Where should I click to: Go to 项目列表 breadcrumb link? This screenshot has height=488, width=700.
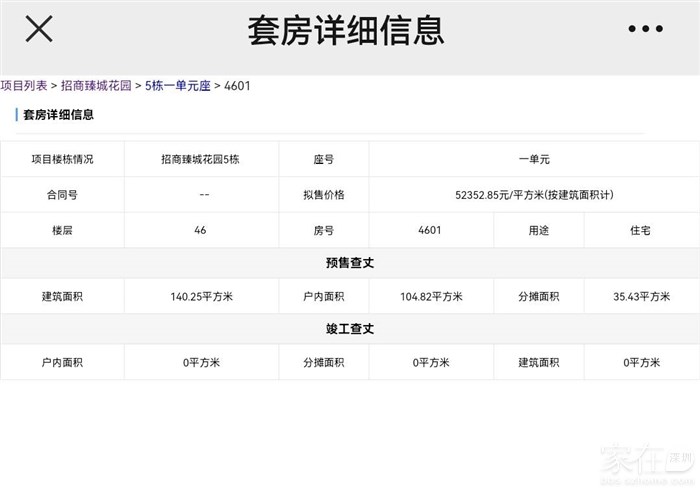24,86
